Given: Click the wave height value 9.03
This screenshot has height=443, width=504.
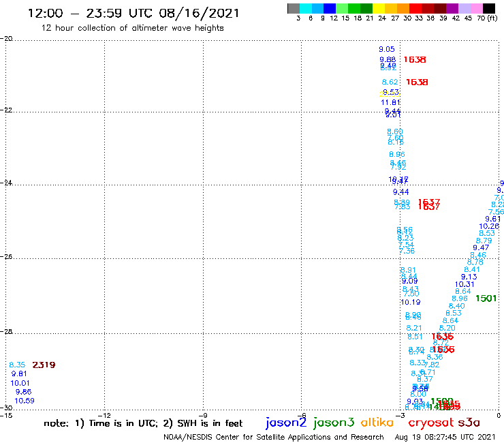Looking at the screenshot, I should point(415,402).
